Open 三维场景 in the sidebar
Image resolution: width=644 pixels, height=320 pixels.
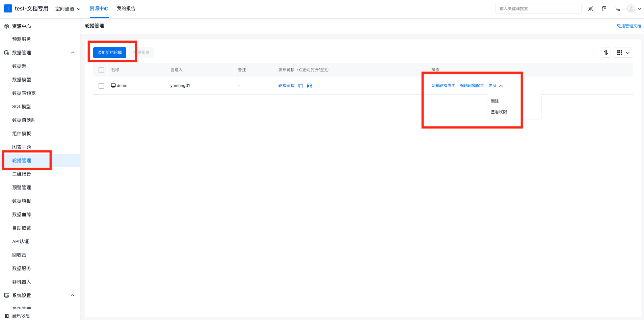pos(22,174)
